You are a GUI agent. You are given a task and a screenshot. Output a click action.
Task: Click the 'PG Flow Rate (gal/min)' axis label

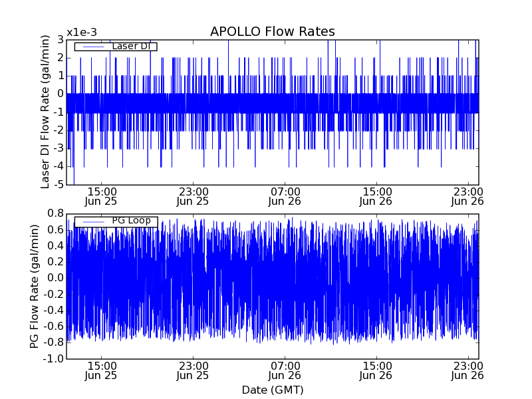35,286
